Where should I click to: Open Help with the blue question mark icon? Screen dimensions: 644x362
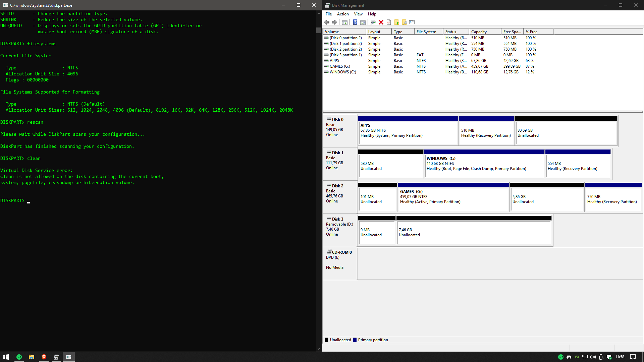(x=355, y=22)
